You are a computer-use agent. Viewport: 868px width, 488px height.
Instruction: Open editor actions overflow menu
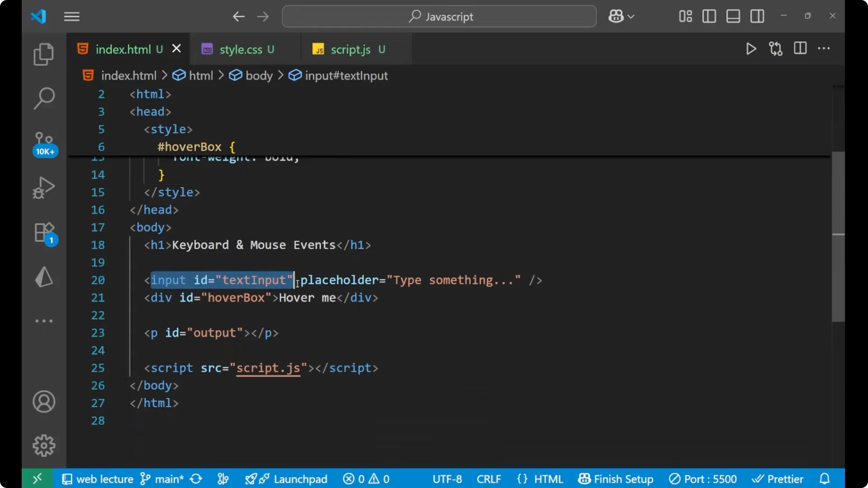(825, 49)
